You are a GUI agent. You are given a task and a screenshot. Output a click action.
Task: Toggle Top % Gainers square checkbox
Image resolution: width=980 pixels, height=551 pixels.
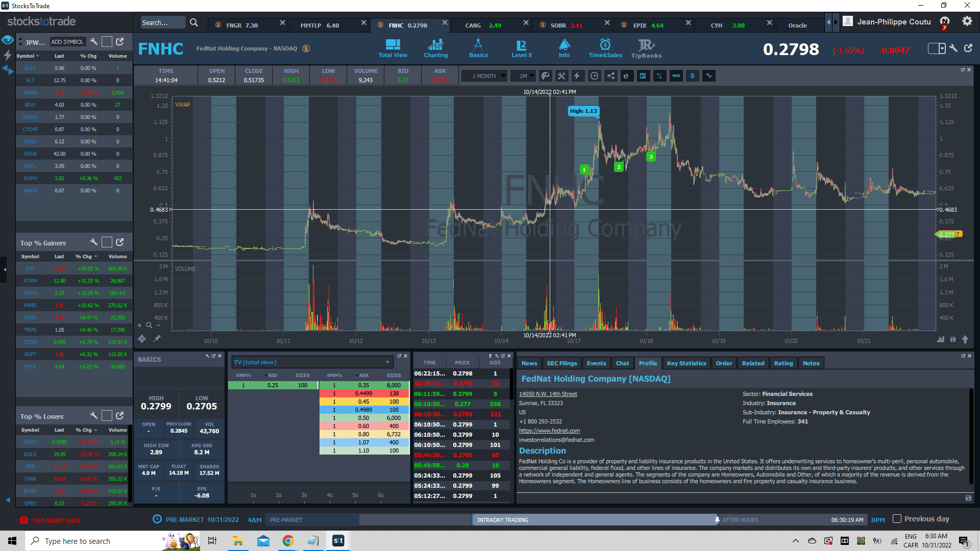tap(107, 242)
